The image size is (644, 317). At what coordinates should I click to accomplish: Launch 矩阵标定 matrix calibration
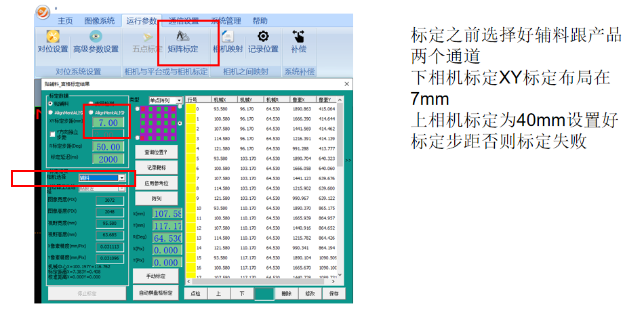[x=182, y=41]
